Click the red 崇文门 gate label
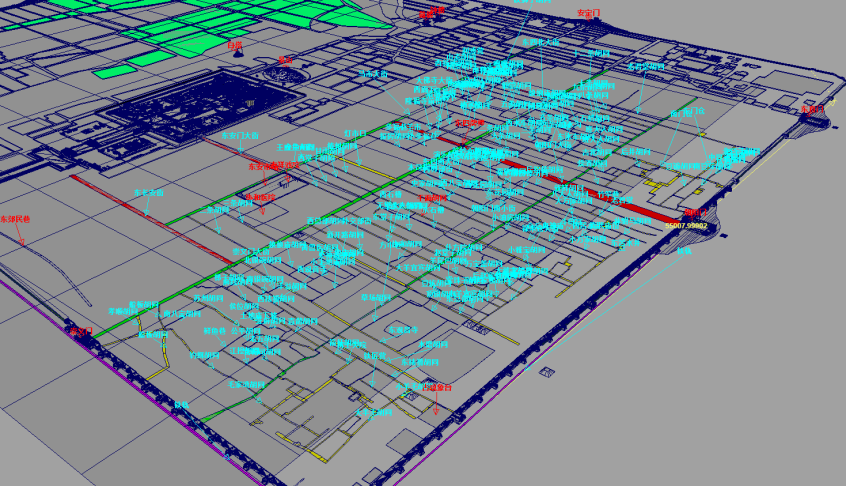 tap(79, 330)
